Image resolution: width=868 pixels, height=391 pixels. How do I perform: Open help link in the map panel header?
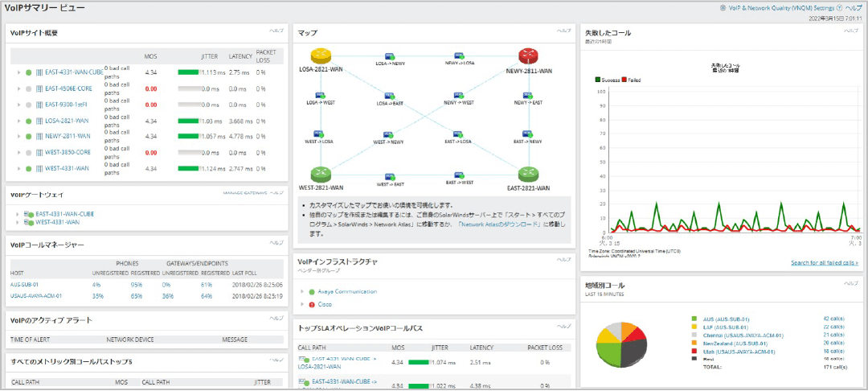[563, 31]
